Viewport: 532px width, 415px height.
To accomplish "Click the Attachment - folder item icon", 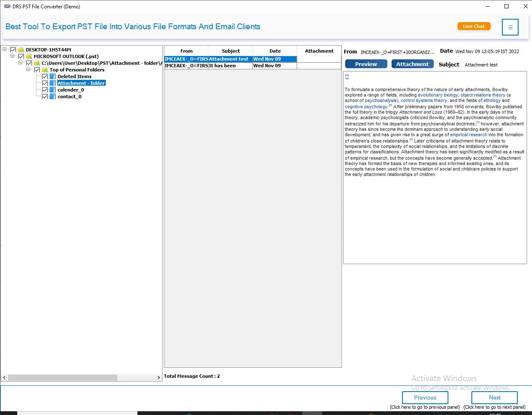I will tap(53, 83).
